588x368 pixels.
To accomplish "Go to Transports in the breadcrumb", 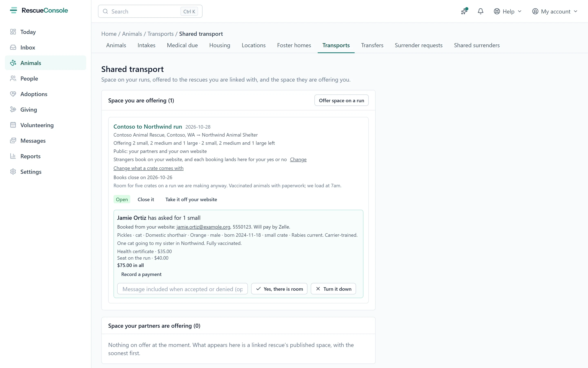I will pyautogui.click(x=161, y=34).
